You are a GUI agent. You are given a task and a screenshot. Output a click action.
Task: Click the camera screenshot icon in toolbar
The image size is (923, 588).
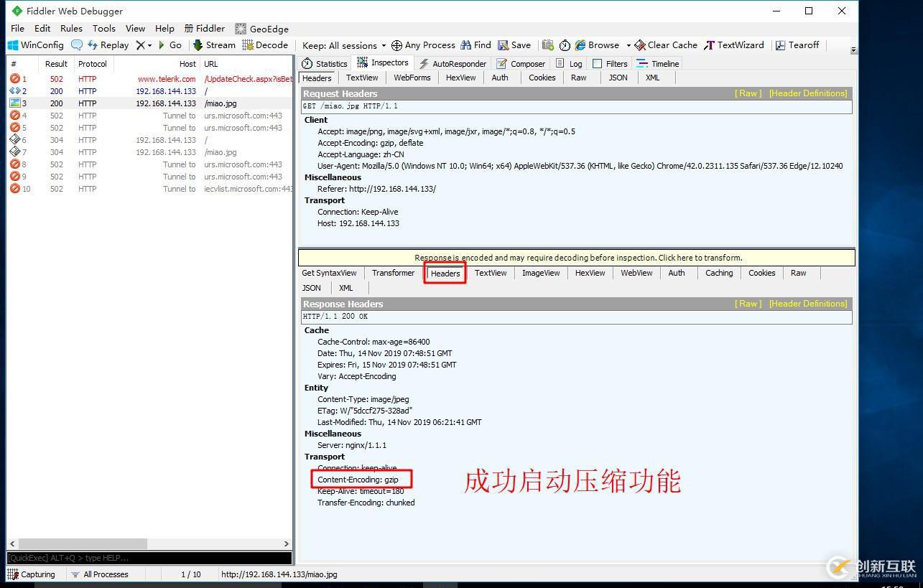tap(548, 45)
